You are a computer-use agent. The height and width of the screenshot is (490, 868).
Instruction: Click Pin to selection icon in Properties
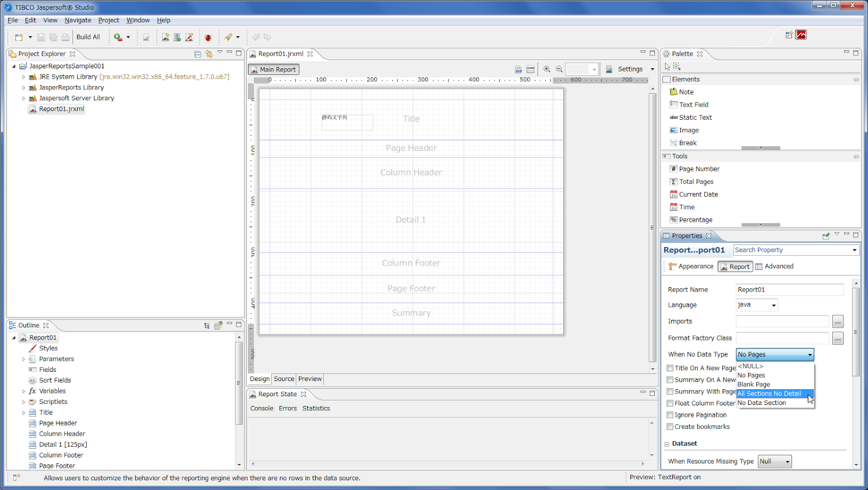(826, 236)
